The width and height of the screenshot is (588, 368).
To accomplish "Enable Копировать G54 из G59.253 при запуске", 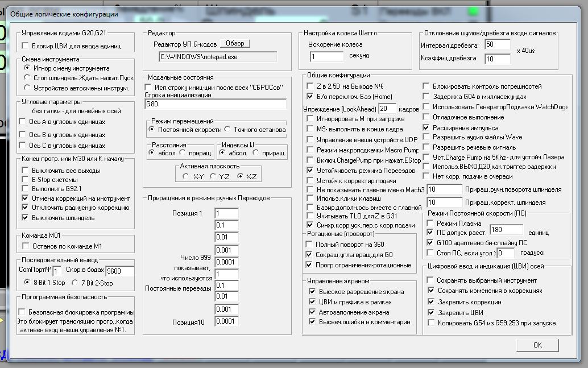I will coord(431,322).
